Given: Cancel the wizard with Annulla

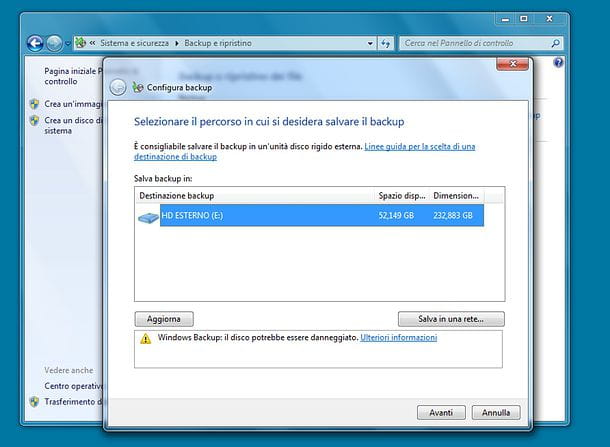Looking at the screenshot, I should coord(495,412).
